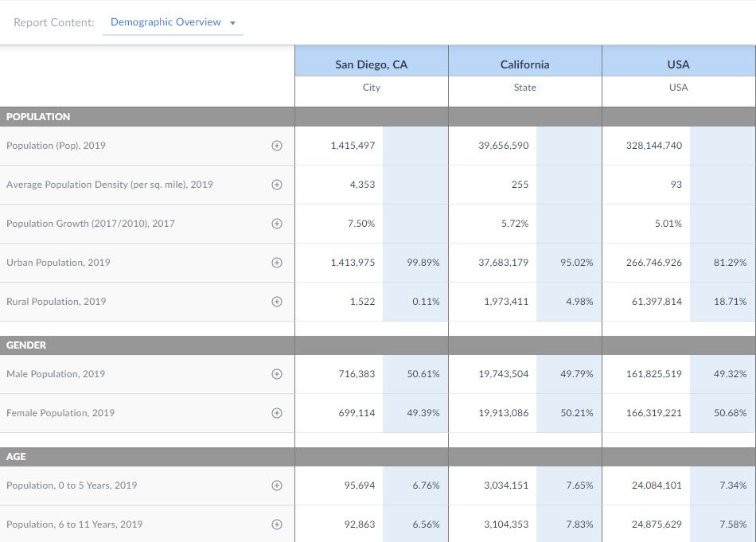
Task: Click the plus icon beside Population (Pop), 2019
Action: (277, 146)
